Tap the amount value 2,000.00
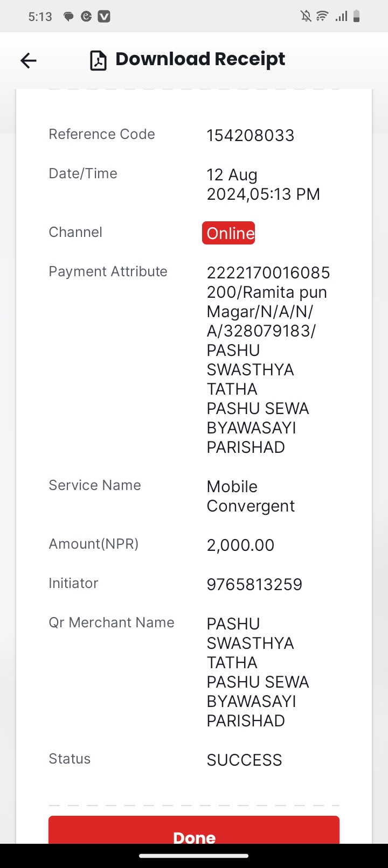This screenshot has height=868, width=388. coord(240,545)
